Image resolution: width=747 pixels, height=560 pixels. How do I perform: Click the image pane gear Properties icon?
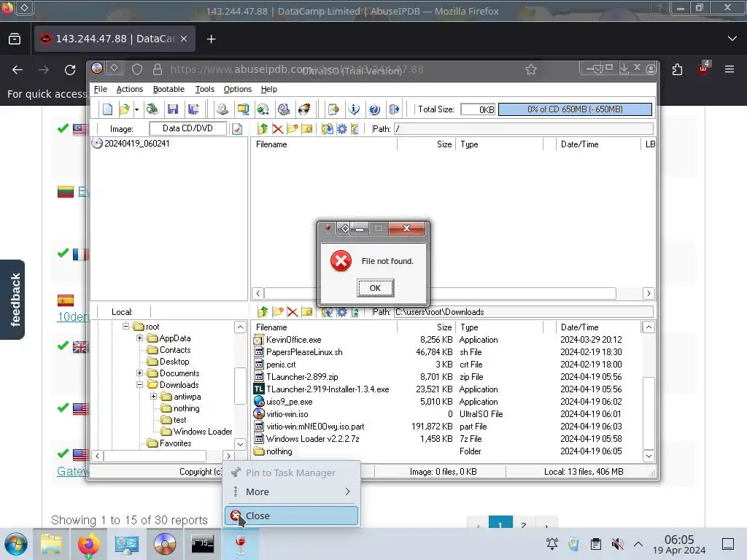pyautogui.click(x=341, y=128)
